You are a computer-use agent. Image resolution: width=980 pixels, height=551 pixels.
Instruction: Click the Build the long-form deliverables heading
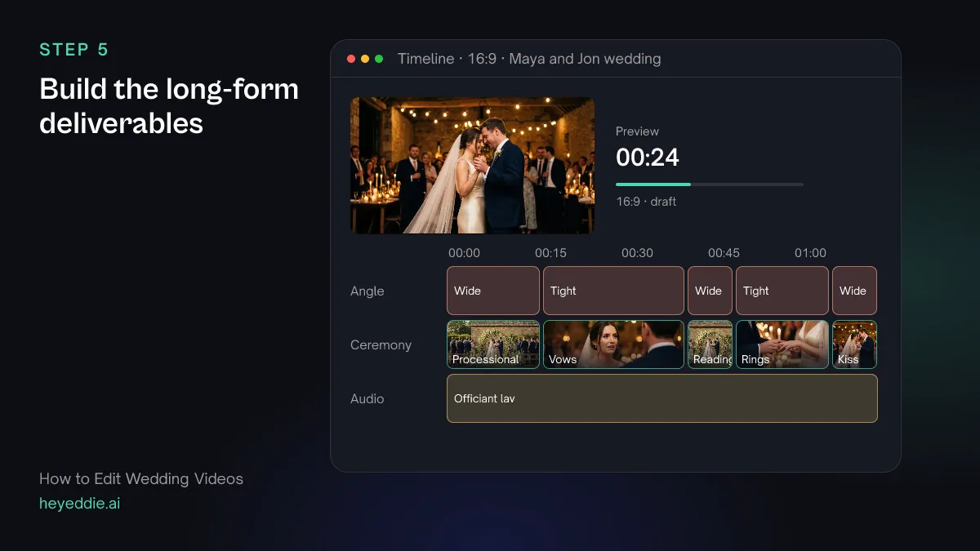(x=169, y=105)
